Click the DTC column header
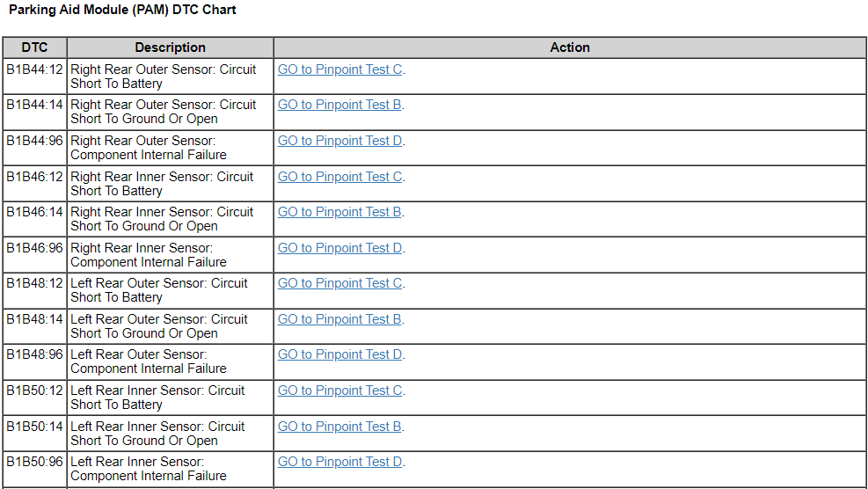 click(x=34, y=47)
